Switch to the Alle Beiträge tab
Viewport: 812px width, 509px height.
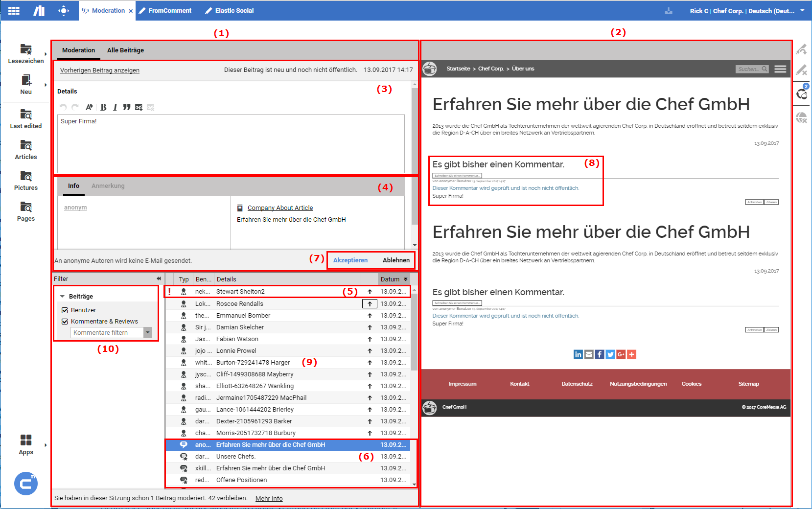click(125, 50)
